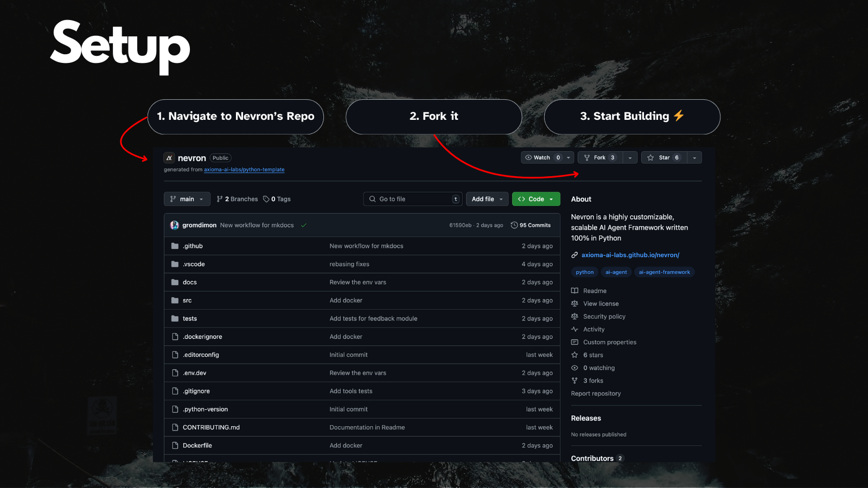
Task: Open the Add file dropdown
Action: pyautogui.click(x=487, y=199)
